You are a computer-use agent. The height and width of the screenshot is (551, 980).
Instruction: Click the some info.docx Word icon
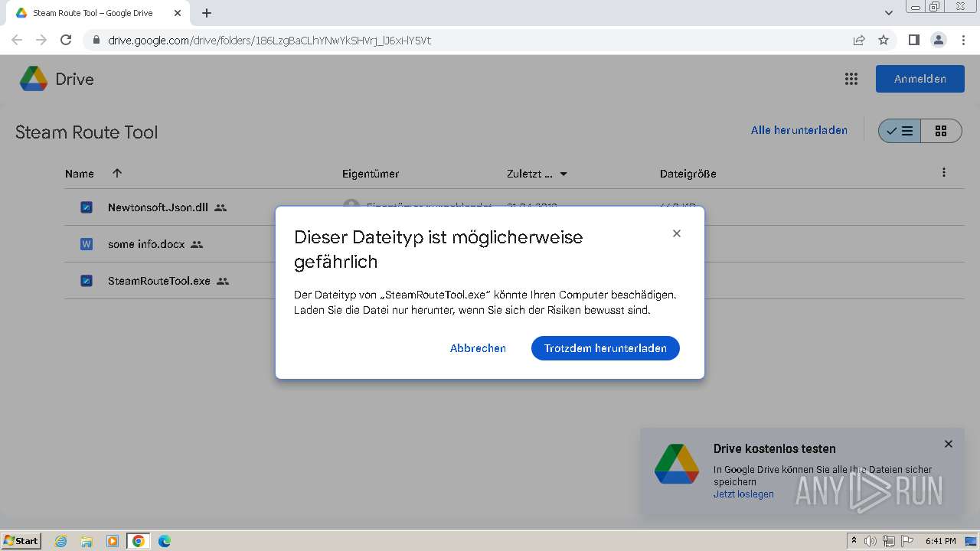(x=87, y=244)
